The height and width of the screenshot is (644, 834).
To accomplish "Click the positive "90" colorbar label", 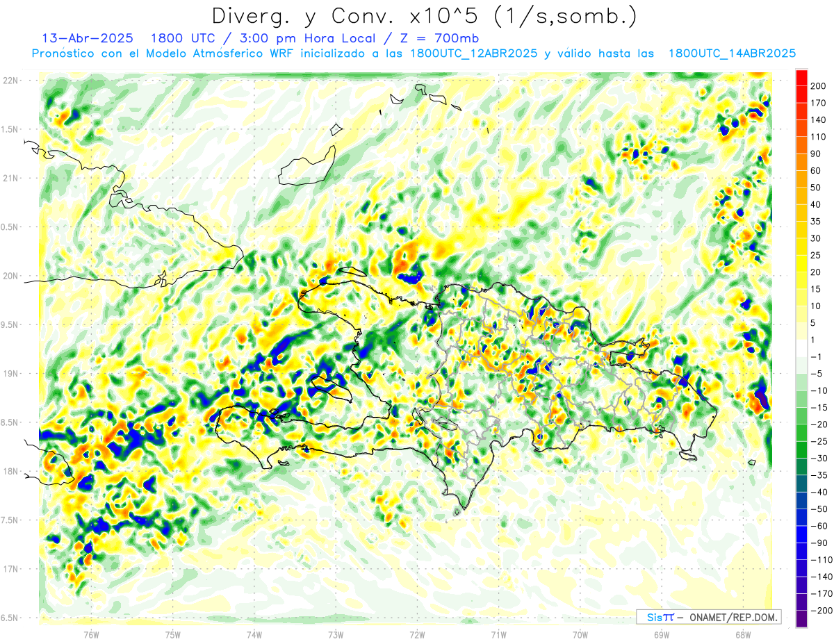I will pyautogui.click(x=816, y=154).
